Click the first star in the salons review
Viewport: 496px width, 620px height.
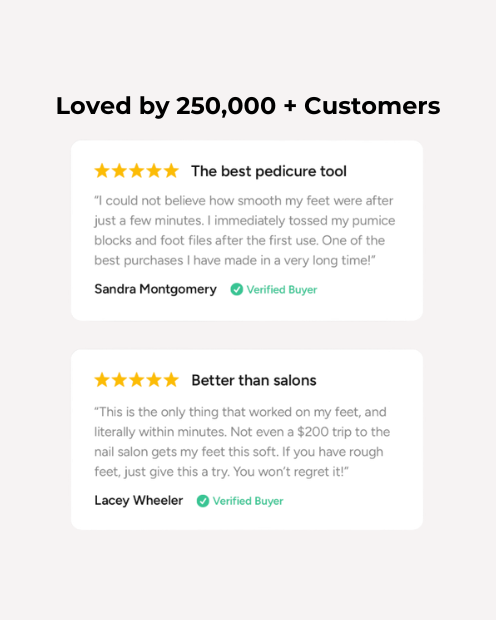102,380
